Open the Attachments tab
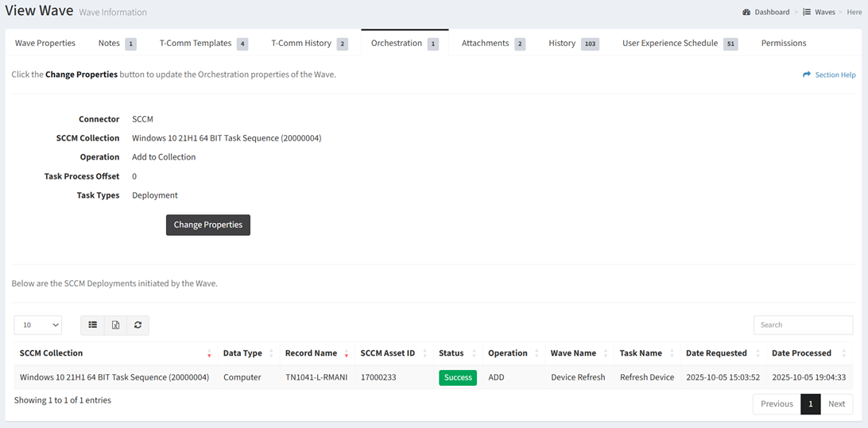 [485, 43]
